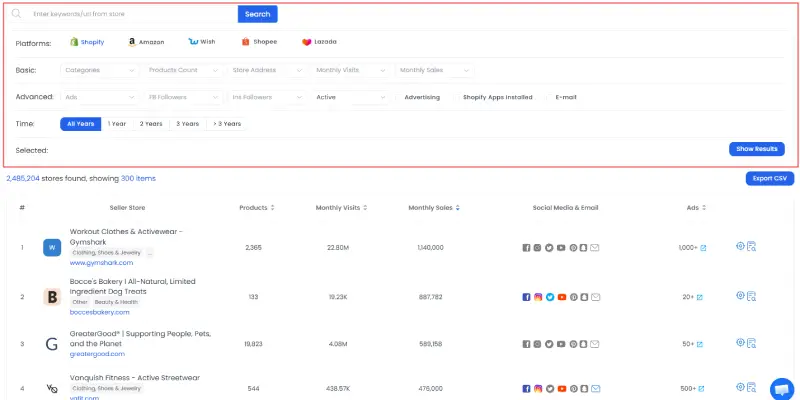This screenshot has width=800, height=400.
Task: Open the boccesbakery.com link
Action: tap(99, 312)
